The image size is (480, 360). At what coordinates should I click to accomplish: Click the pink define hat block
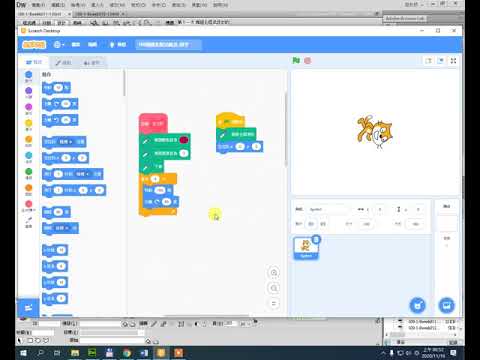point(153,123)
